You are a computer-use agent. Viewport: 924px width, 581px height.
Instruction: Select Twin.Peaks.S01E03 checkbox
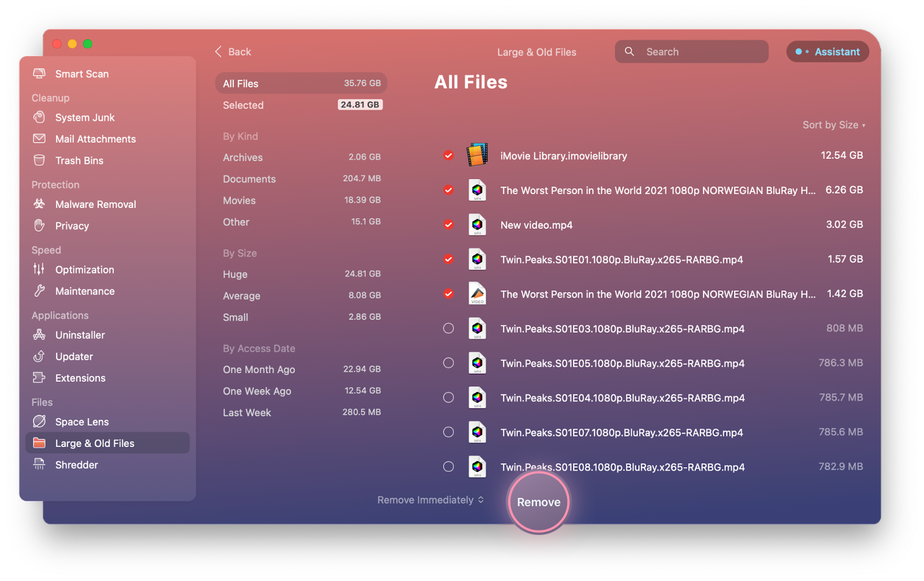[448, 328]
